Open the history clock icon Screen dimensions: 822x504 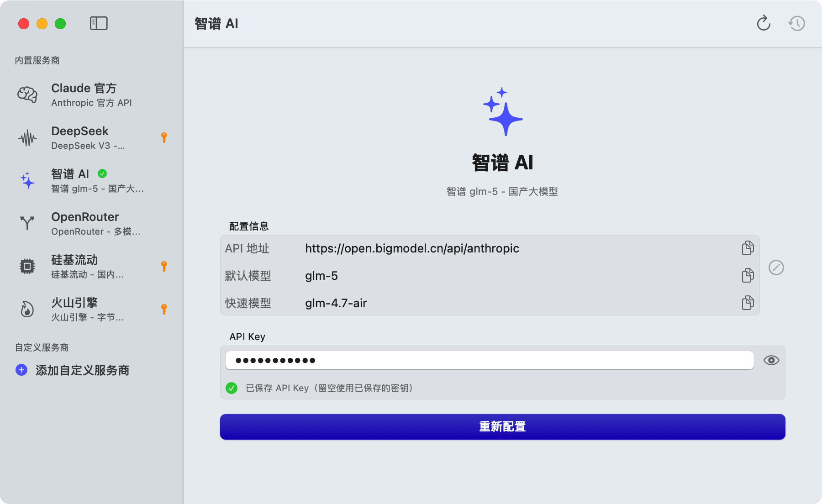tap(797, 23)
